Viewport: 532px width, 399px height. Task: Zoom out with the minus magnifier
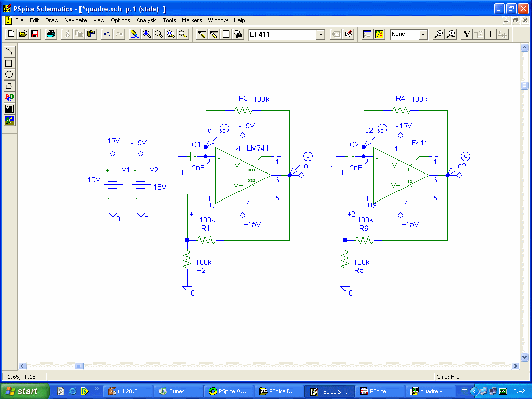(x=158, y=34)
